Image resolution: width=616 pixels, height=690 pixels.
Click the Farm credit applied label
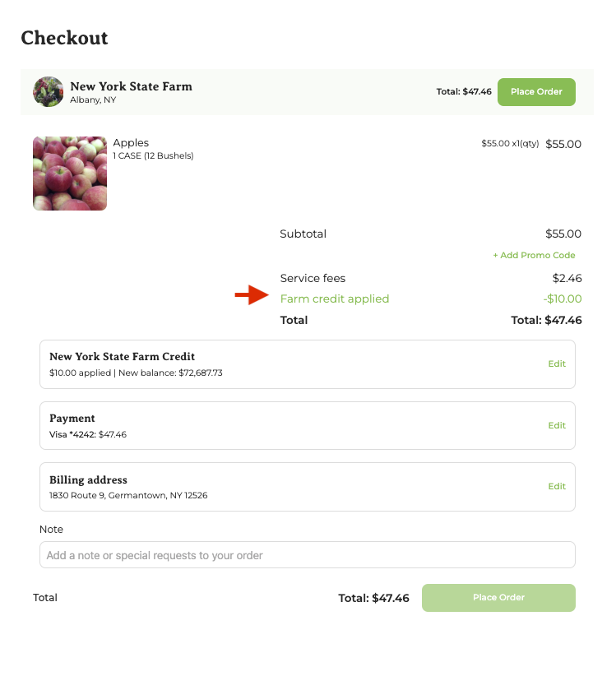[x=334, y=299]
